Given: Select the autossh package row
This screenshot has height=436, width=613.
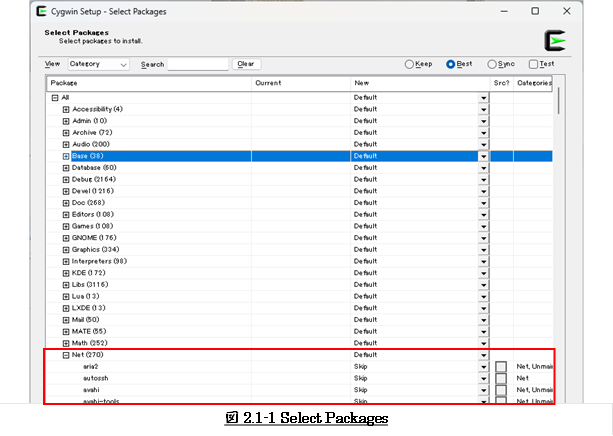Looking at the screenshot, I should point(299,379).
